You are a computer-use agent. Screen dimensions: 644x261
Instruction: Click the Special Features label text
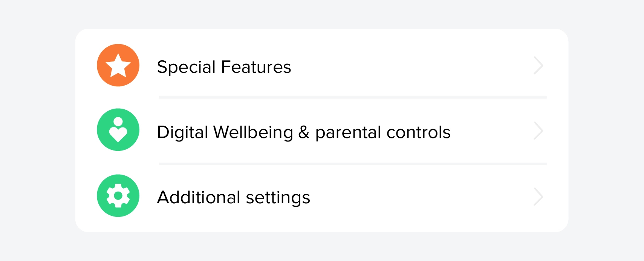click(224, 67)
